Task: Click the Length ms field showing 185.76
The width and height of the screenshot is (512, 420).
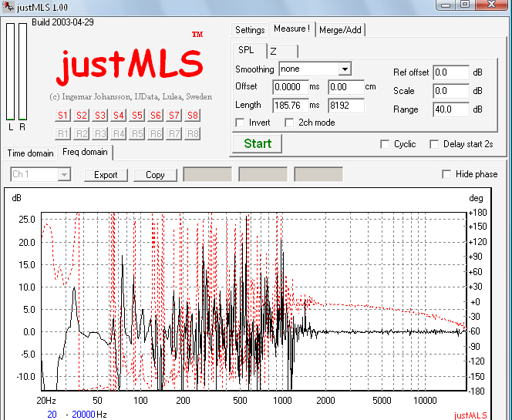Action: click(x=291, y=106)
